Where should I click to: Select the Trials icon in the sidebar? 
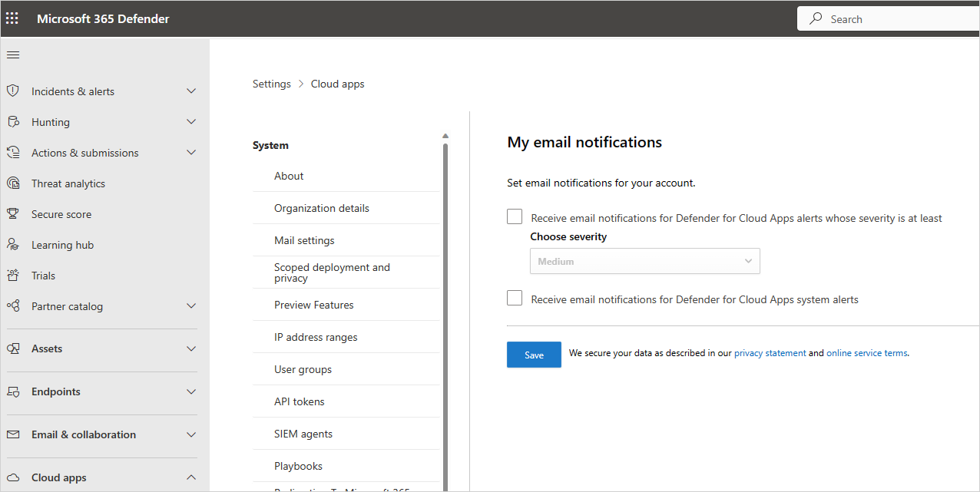click(x=12, y=275)
